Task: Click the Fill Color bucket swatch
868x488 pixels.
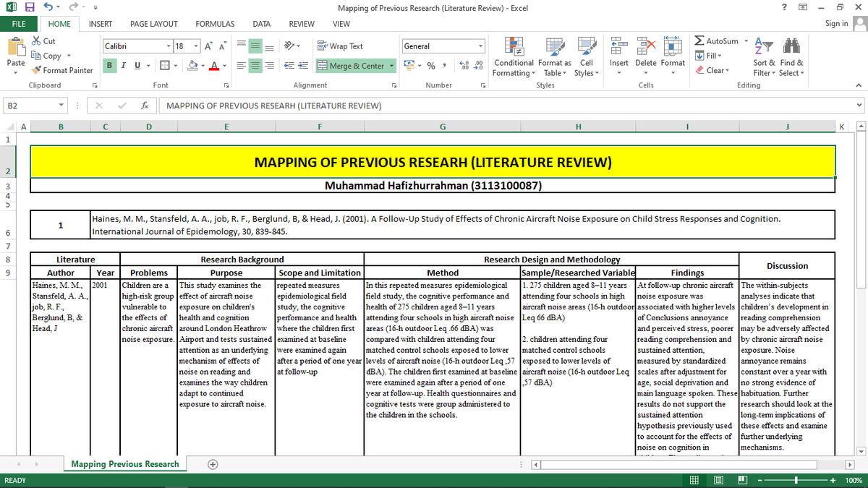Action: 193,66
